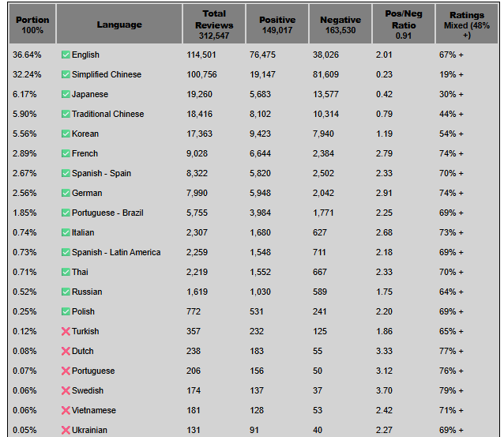Click the Negative column header
The image size is (504, 437).
coord(340,24)
